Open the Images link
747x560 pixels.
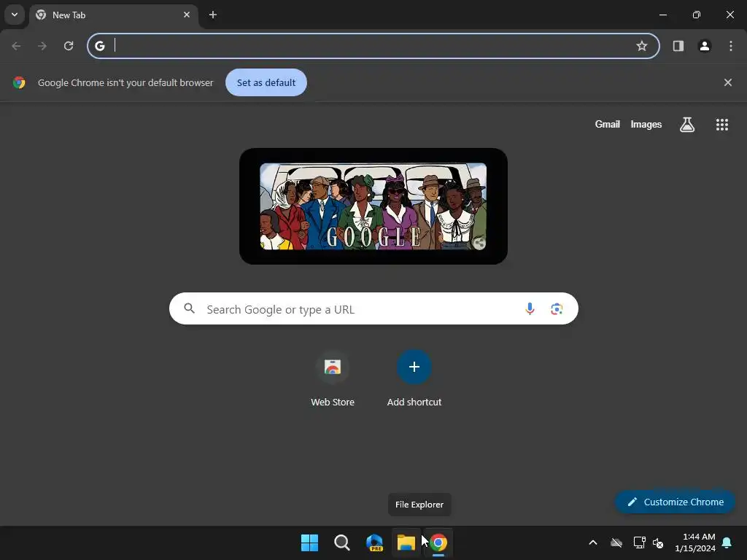click(x=646, y=124)
